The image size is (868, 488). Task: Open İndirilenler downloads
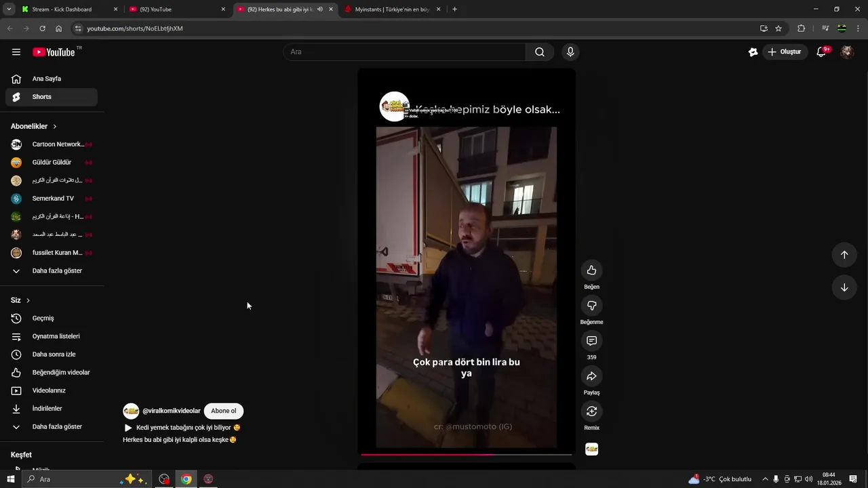(52, 409)
